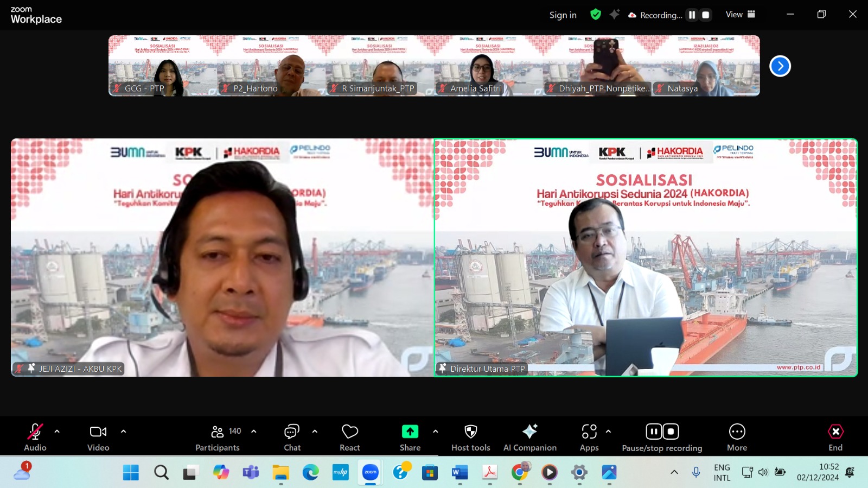Viewport: 868px width, 488px height.
Task: Click the Sign in link
Action: pos(563,15)
